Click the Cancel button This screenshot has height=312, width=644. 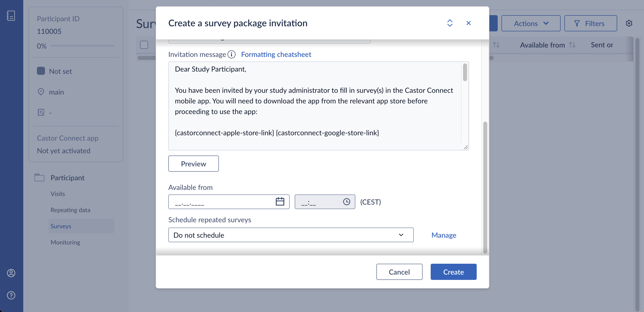[399, 272]
